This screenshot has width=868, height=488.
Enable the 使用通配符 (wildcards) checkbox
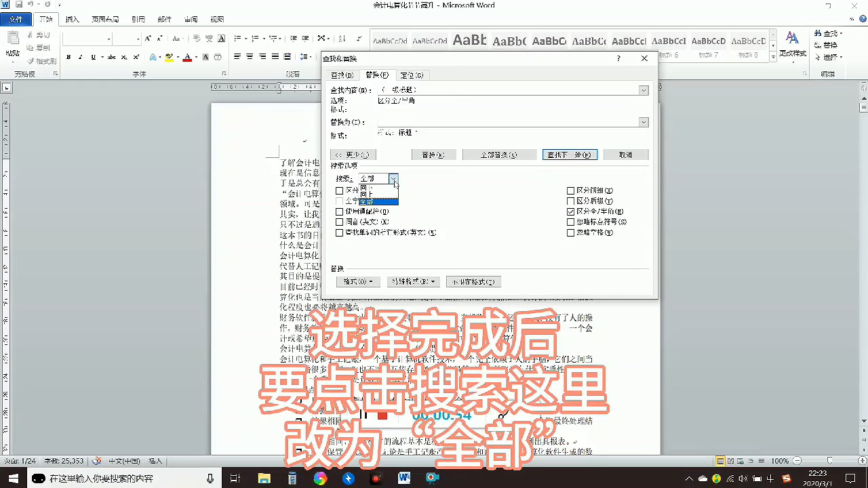click(x=340, y=211)
